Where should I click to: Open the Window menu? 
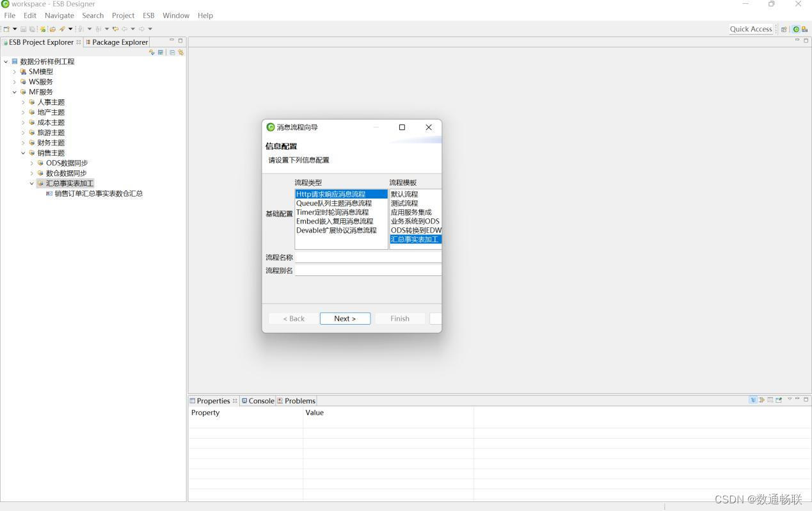pyautogui.click(x=176, y=15)
